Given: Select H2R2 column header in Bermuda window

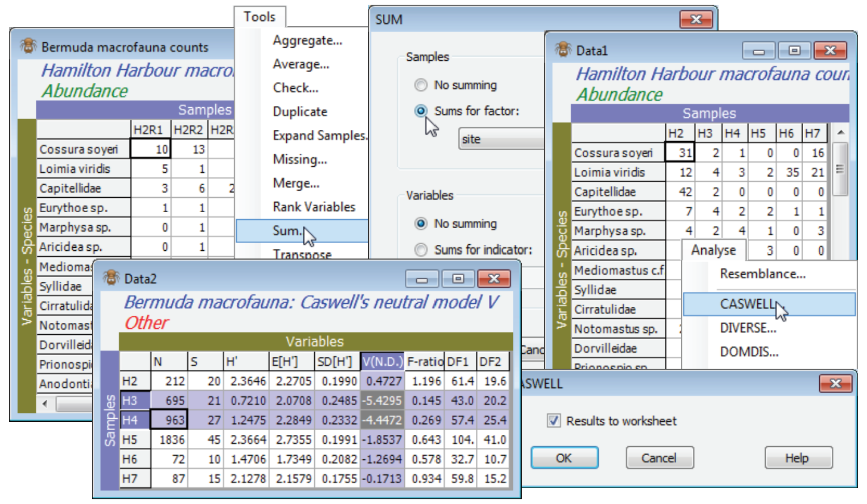Looking at the screenshot, I should [188, 129].
